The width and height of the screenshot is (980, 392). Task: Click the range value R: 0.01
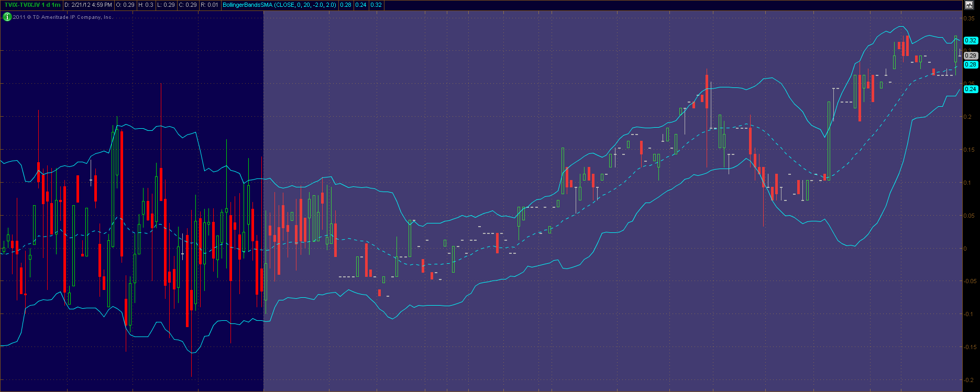[x=210, y=5]
